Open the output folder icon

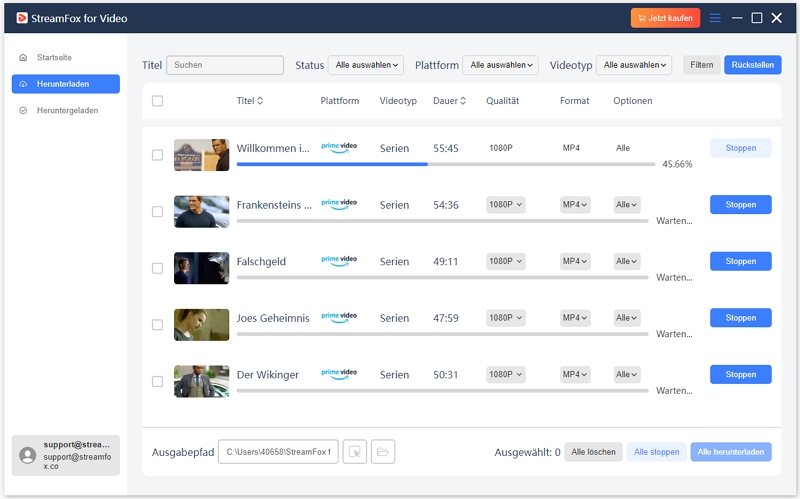pyautogui.click(x=383, y=452)
